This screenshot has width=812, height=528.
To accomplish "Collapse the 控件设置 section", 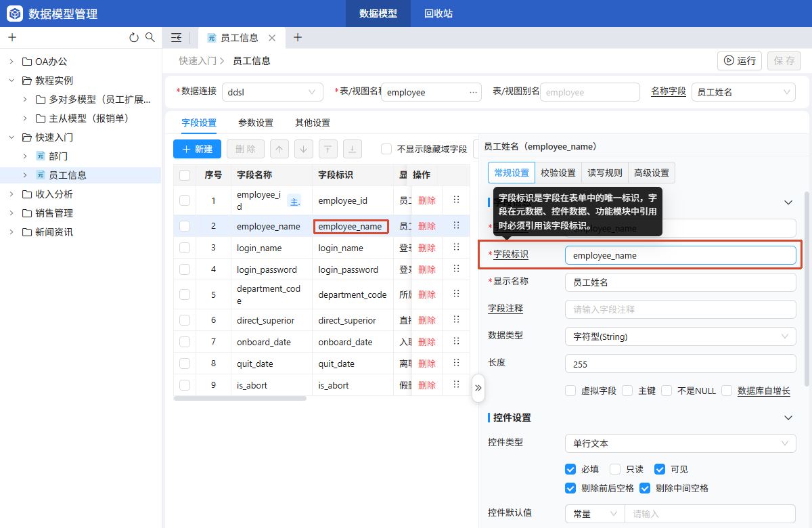I will point(788,418).
